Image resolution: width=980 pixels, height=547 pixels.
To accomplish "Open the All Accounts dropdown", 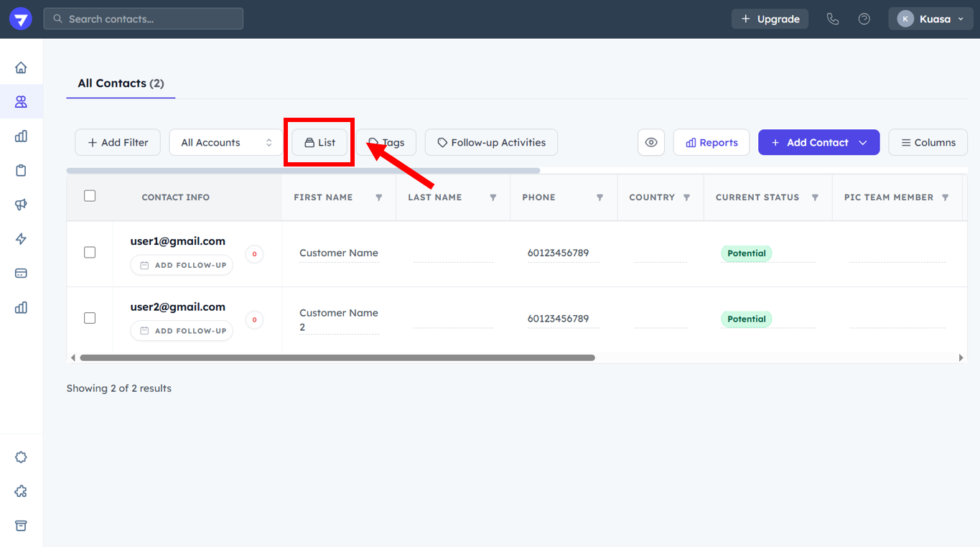I will tap(226, 143).
